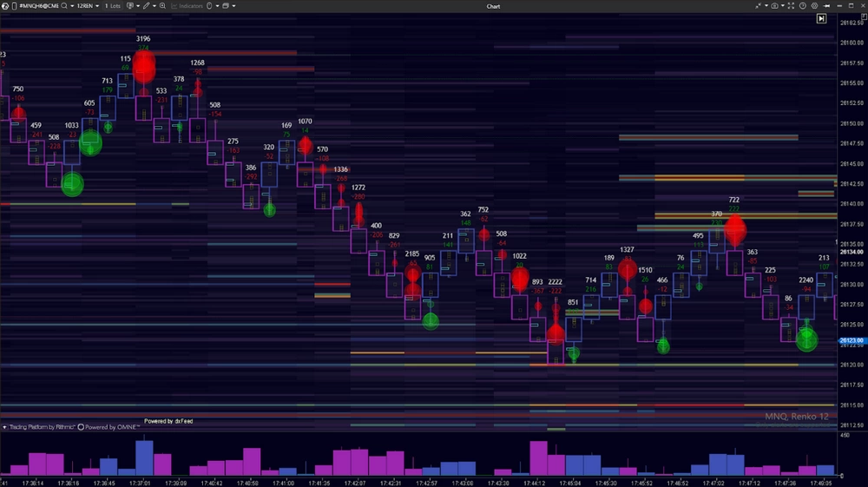Click the 17:41:00 time axis label
Image resolution: width=868 pixels, height=487 pixels.
point(284,484)
